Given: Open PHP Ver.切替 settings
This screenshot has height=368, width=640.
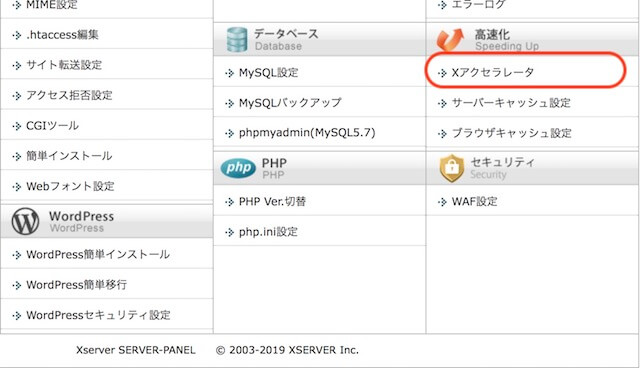Looking at the screenshot, I should pyautogui.click(x=272, y=202).
